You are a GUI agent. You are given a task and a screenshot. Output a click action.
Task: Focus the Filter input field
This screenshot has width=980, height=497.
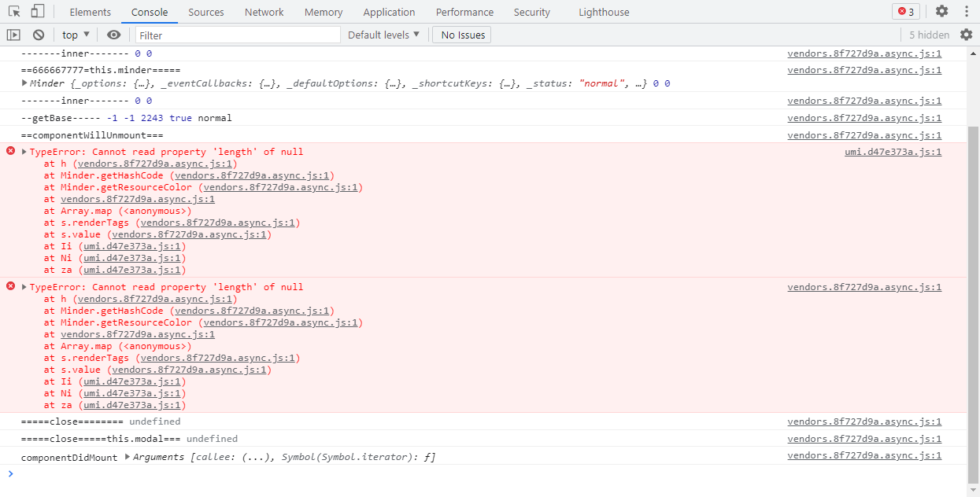pyautogui.click(x=238, y=35)
